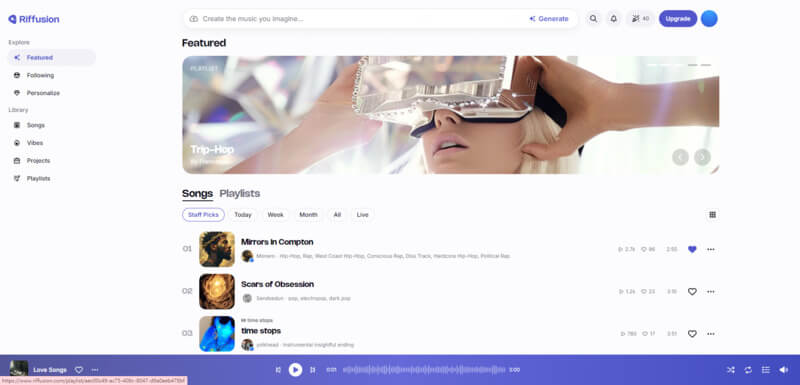Select the Staff Picks filter

[203, 215]
